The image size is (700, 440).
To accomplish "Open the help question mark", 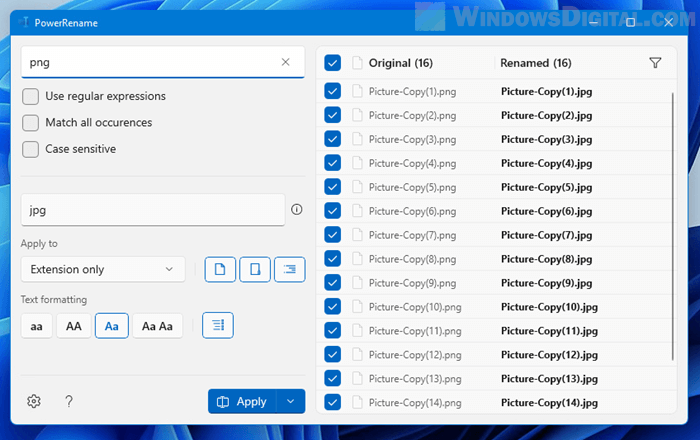I will coord(69,401).
